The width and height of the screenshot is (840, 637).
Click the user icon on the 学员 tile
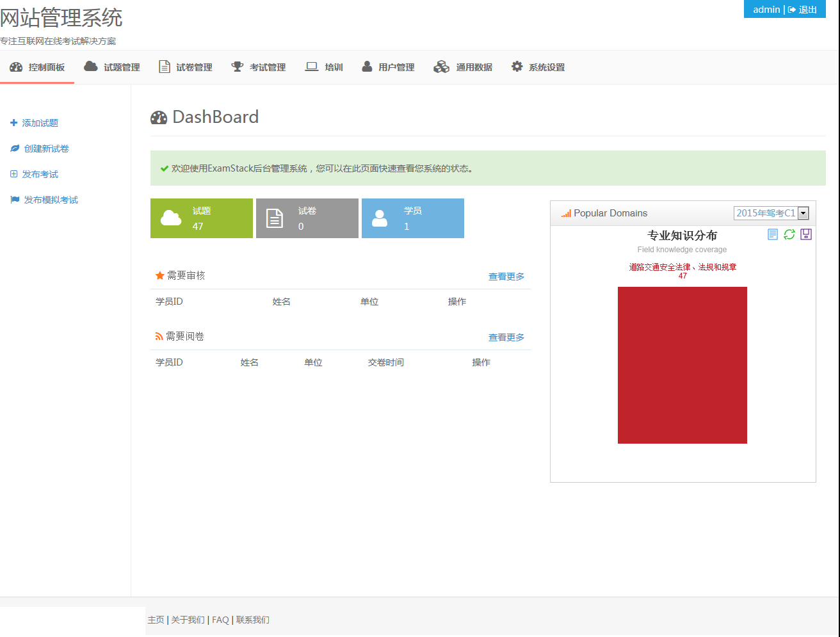[380, 218]
